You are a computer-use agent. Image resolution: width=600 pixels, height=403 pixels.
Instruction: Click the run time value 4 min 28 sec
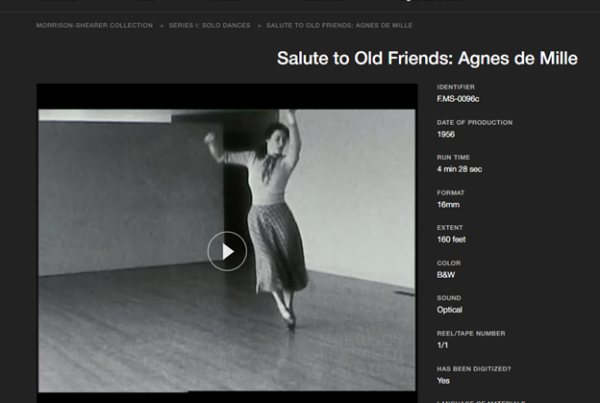[x=461, y=169]
